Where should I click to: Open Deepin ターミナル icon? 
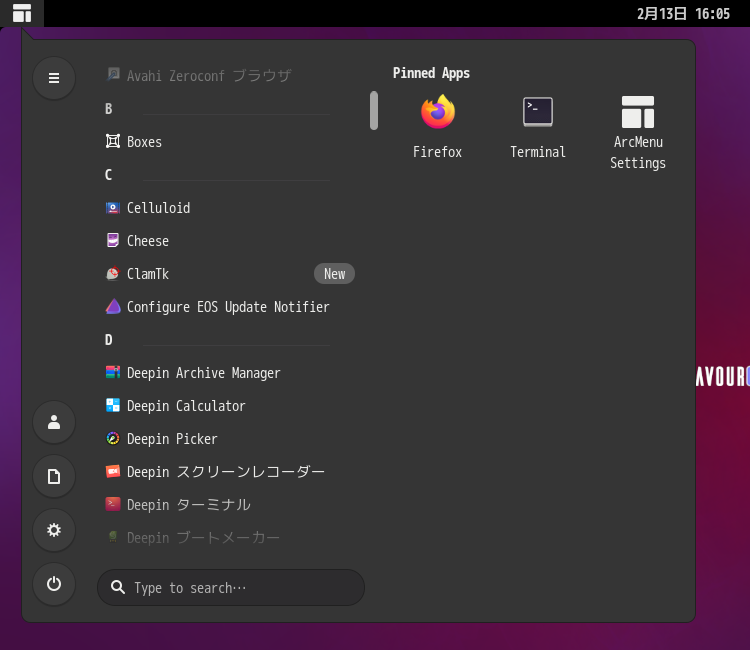(x=113, y=505)
